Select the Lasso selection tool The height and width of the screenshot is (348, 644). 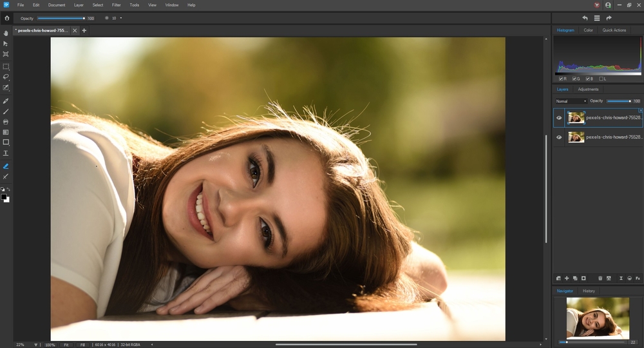[x=6, y=77]
